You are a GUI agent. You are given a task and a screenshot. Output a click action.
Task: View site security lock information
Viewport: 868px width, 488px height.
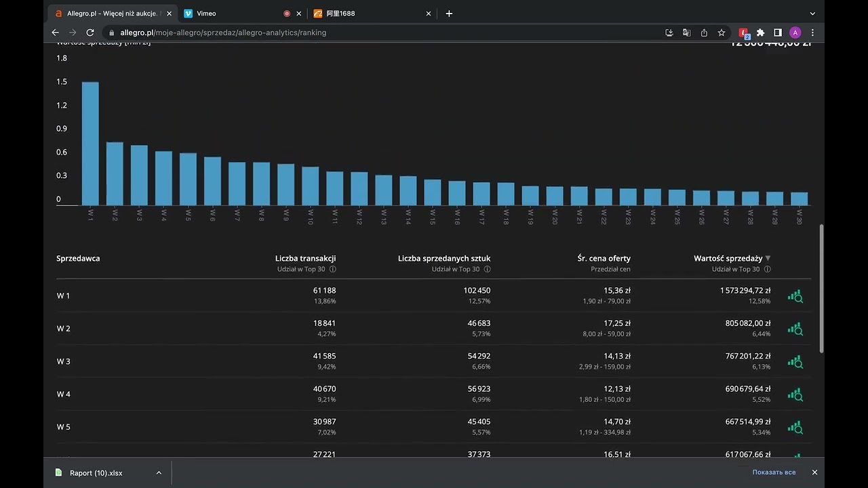[111, 33]
